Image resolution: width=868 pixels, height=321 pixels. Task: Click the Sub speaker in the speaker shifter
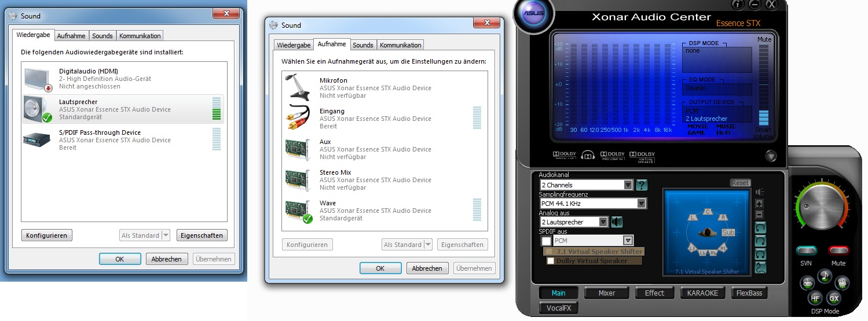[728, 233]
